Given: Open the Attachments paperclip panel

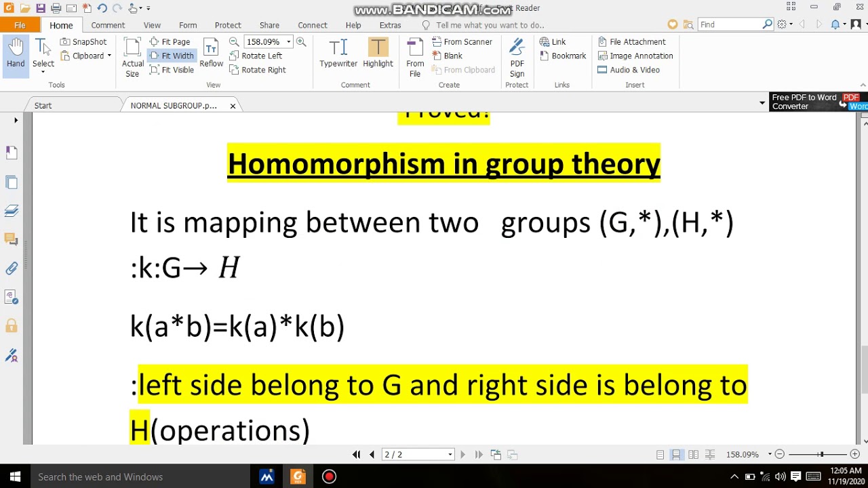Looking at the screenshot, I should click(x=12, y=268).
